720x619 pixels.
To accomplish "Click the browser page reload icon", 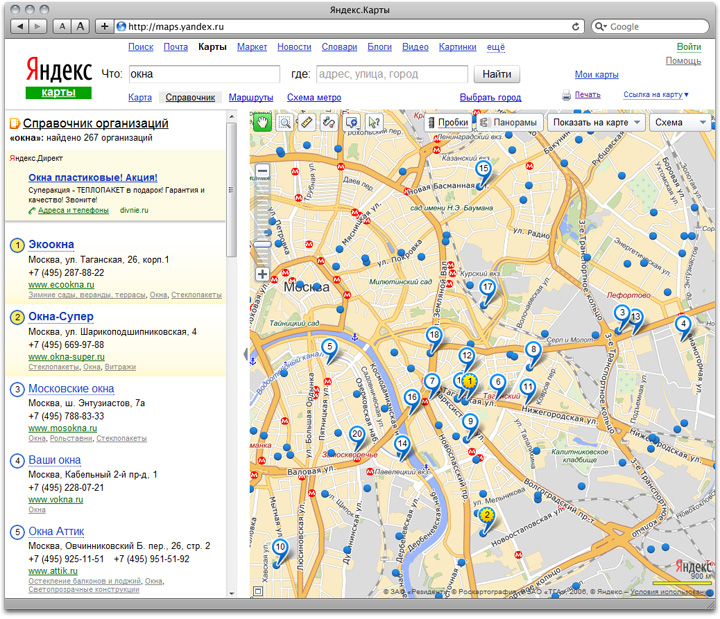I will pos(577,26).
